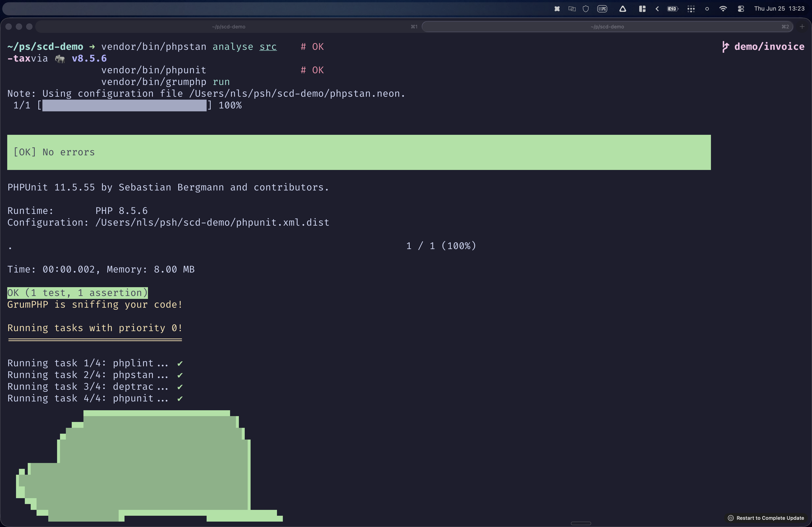Open the date and time Thu Jun 25 13:23
This screenshot has height=527, width=812.
(779, 9)
